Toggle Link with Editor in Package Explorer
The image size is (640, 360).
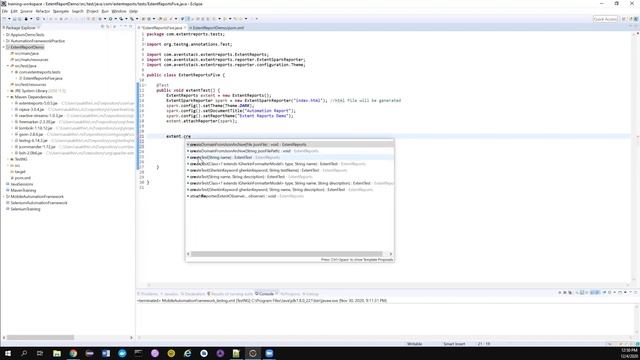pyautogui.click(x=108, y=27)
